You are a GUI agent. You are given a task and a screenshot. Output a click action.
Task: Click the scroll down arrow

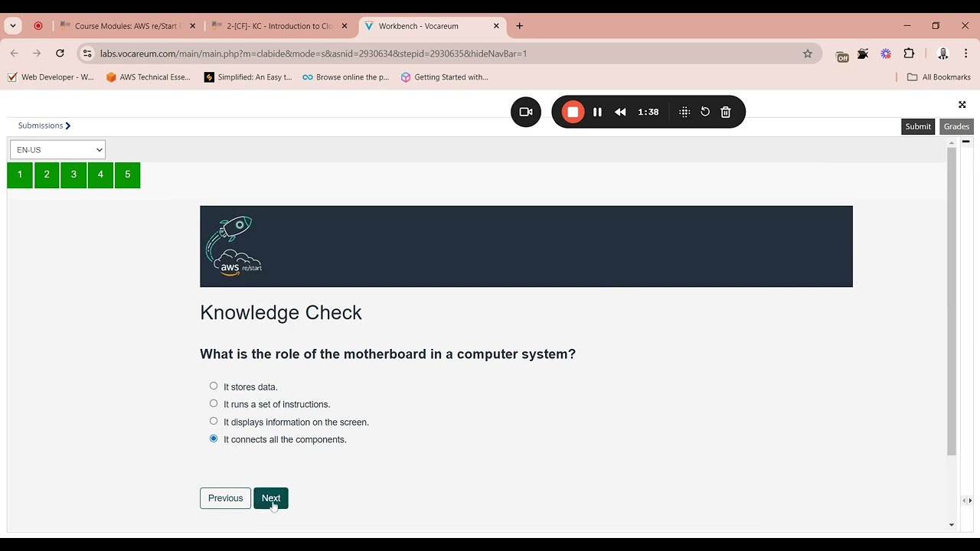952,525
